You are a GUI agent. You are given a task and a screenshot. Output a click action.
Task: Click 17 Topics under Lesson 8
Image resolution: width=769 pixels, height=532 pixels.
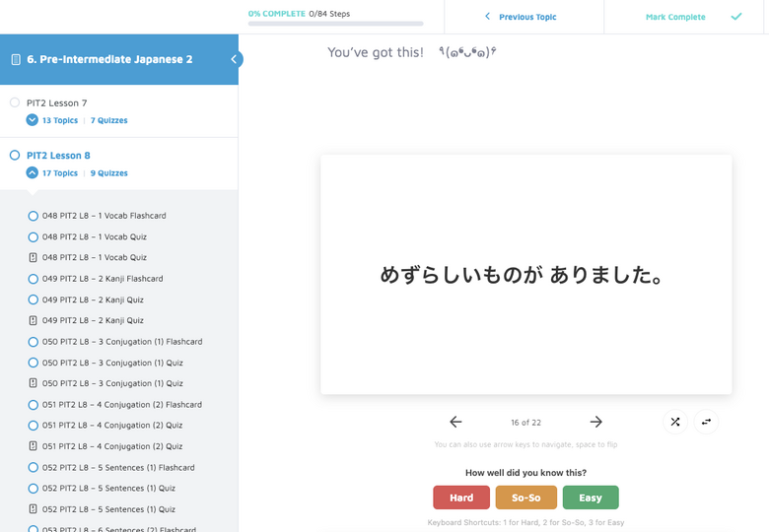click(x=60, y=173)
